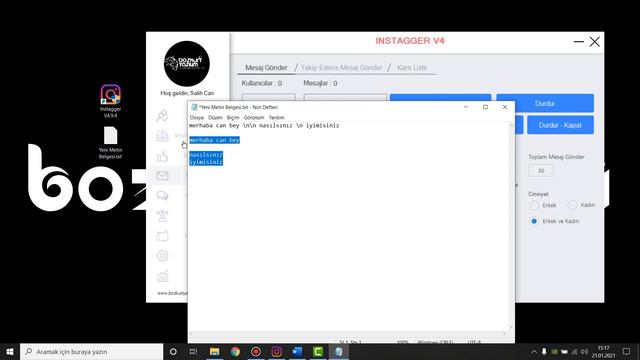Click the Notepad title bar document icon
The image size is (640, 360).
[x=194, y=107]
